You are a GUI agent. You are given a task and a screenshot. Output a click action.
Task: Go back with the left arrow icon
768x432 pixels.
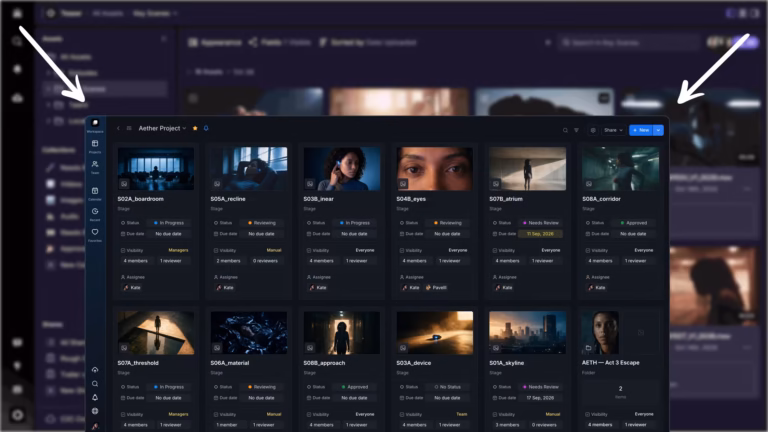coord(118,128)
